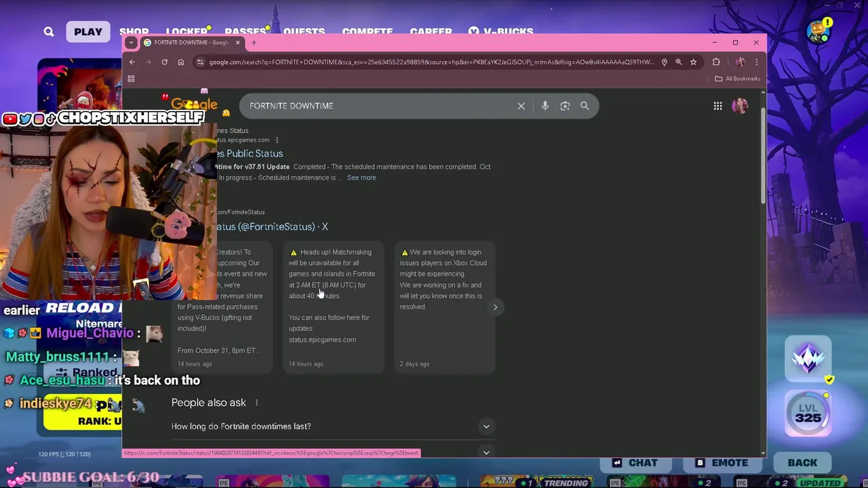Open the Fortnite EMOTE button

coord(722,463)
